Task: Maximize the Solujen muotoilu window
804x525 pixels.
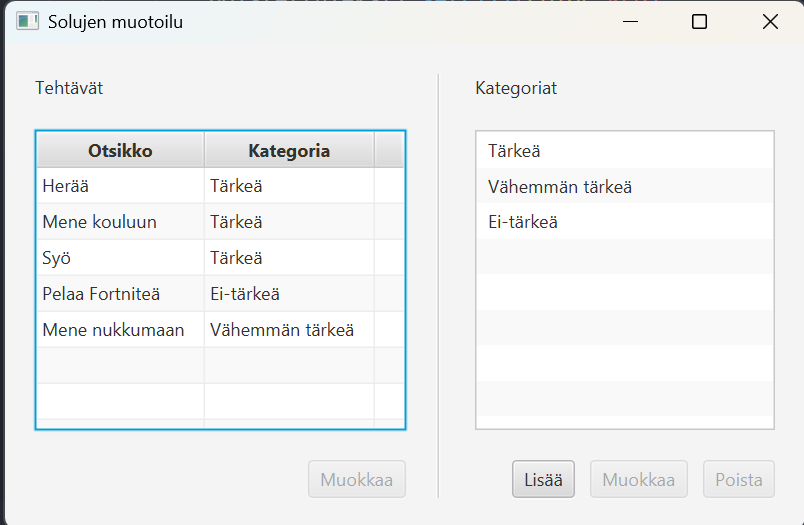Action: (x=700, y=22)
